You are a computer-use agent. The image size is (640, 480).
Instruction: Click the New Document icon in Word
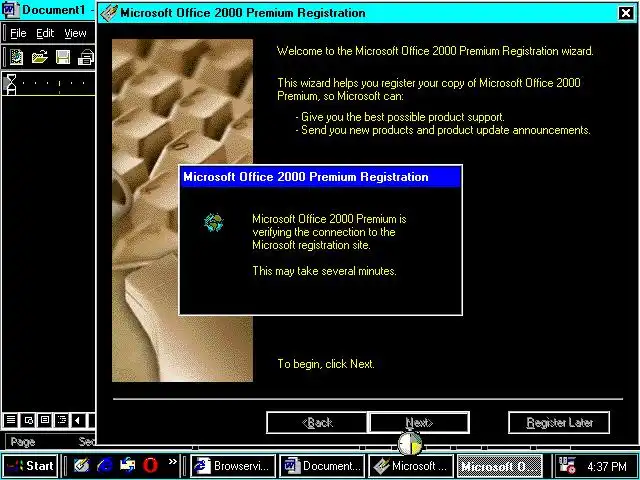coord(16,57)
